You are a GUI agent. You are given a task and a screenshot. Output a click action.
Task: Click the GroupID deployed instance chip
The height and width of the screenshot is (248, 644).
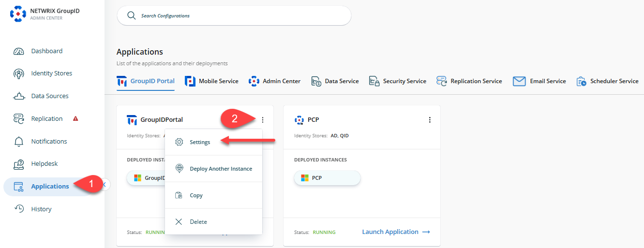(146, 178)
